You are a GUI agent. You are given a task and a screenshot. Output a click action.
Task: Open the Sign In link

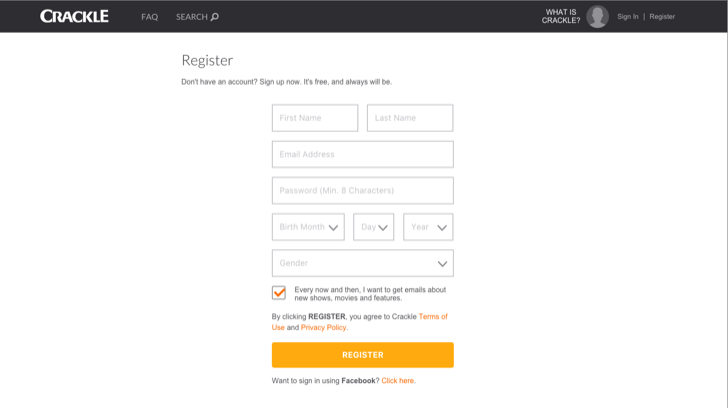(x=628, y=17)
